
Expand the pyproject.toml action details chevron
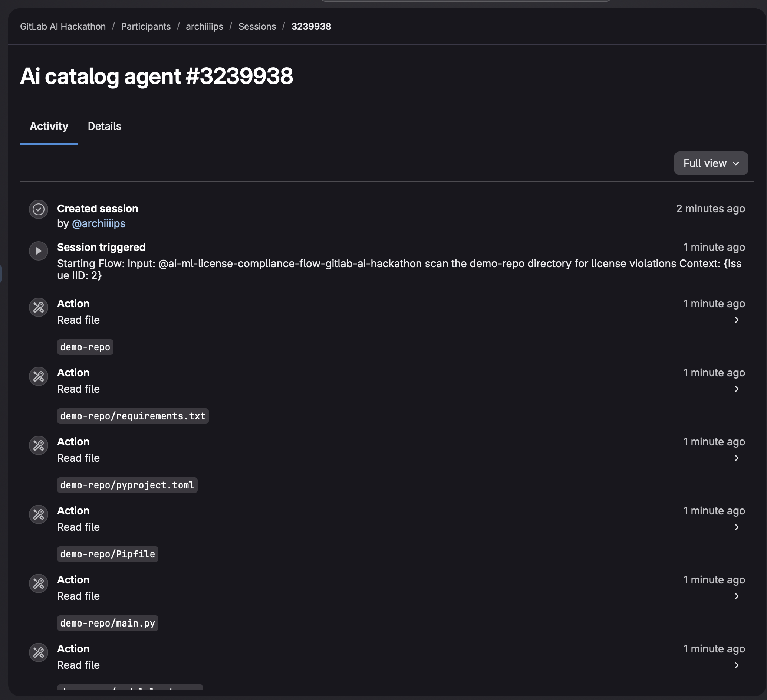(737, 458)
